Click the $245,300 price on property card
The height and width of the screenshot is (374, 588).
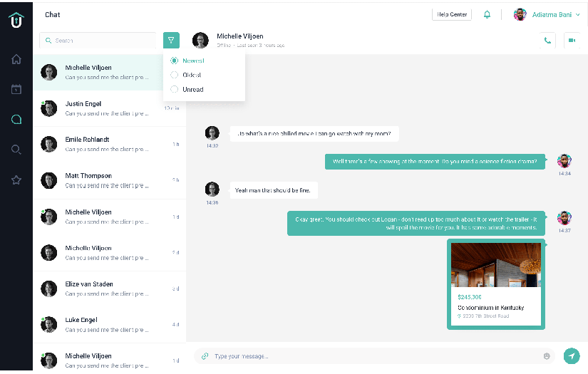point(470,297)
